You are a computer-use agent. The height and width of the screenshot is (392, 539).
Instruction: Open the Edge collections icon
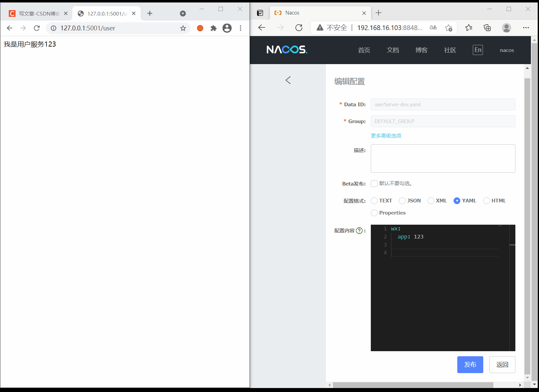[x=487, y=28]
